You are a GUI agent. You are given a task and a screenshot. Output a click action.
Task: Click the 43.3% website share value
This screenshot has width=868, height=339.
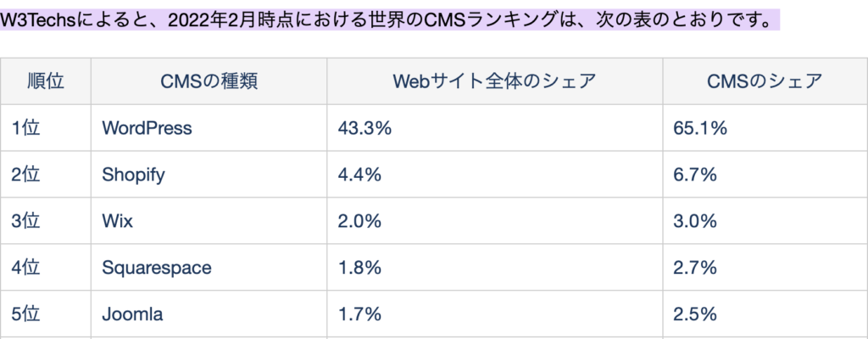(364, 128)
